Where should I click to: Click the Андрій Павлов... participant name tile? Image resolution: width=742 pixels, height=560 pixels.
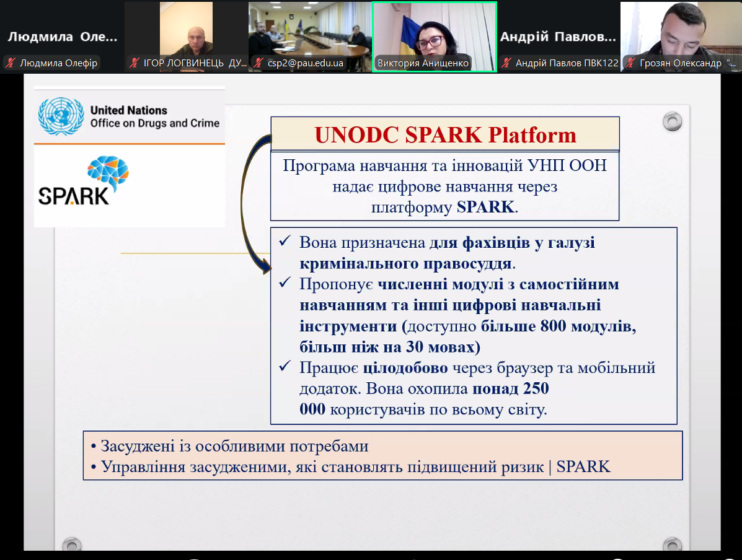coord(558,37)
